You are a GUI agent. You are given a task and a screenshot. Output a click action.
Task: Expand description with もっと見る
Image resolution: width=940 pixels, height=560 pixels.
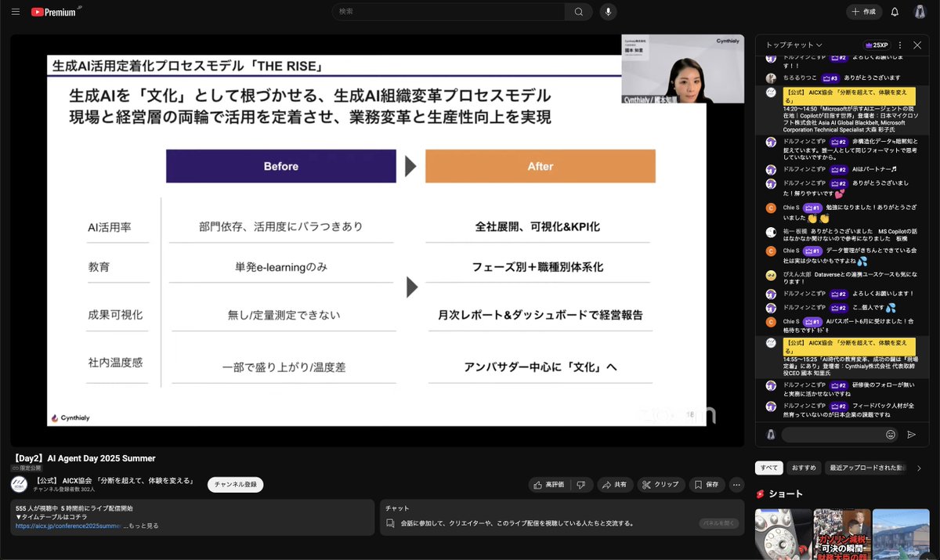(x=143, y=526)
